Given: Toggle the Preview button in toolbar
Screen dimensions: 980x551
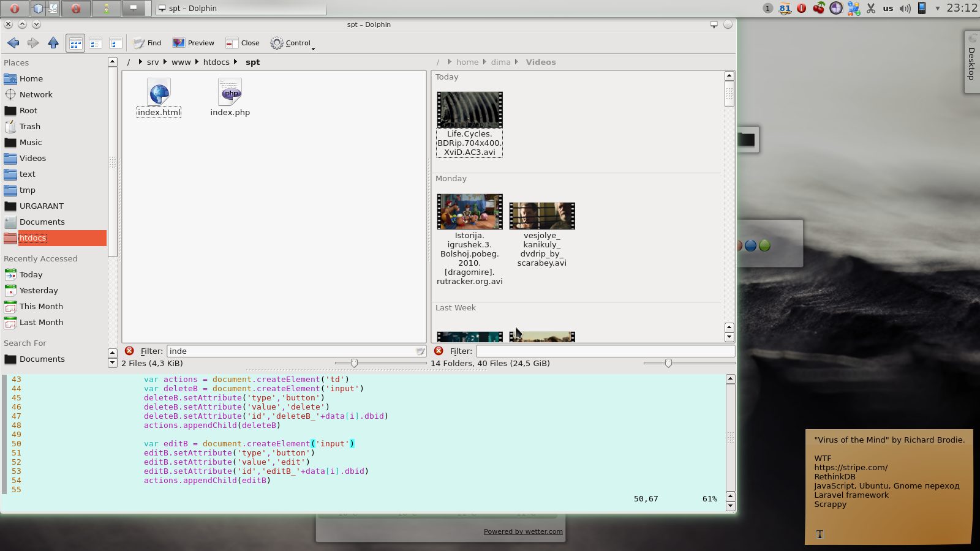Looking at the screenshot, I should pyautogui.click(x=194, y=43).
